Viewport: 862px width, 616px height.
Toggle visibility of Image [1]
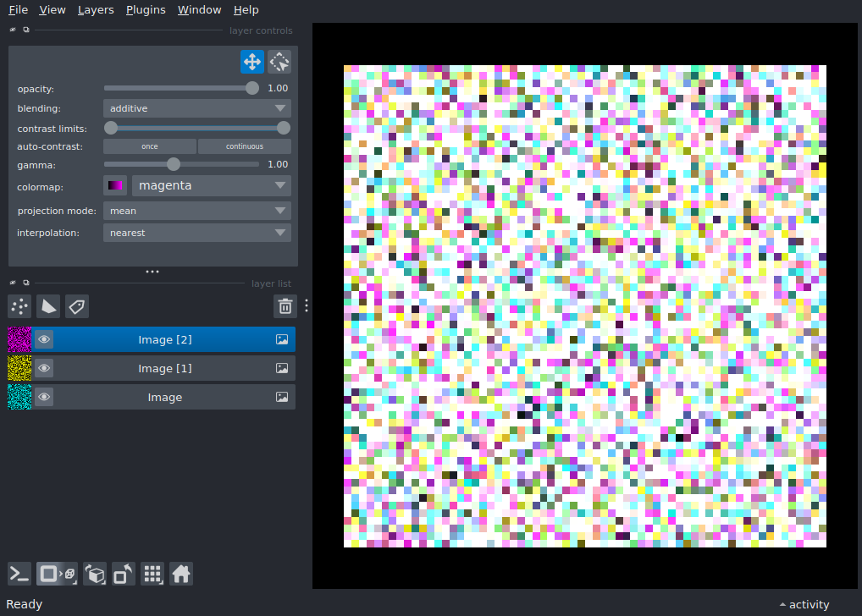click(x=44, y=367)
